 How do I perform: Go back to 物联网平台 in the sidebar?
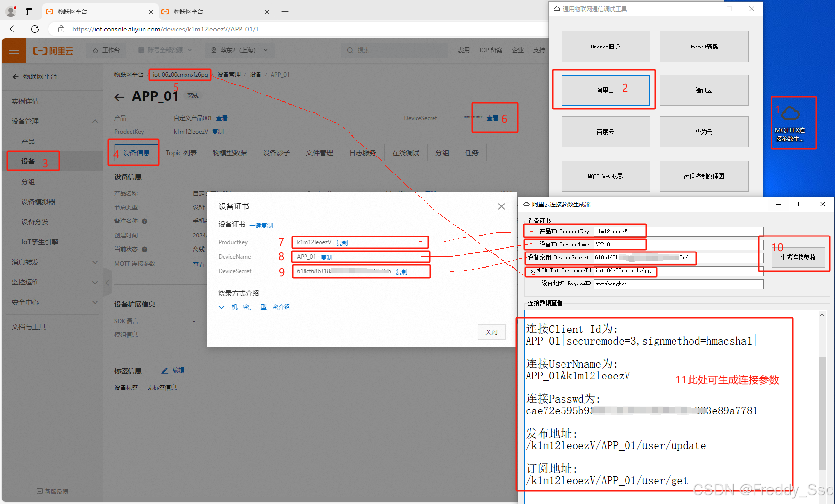coord(34,77)
